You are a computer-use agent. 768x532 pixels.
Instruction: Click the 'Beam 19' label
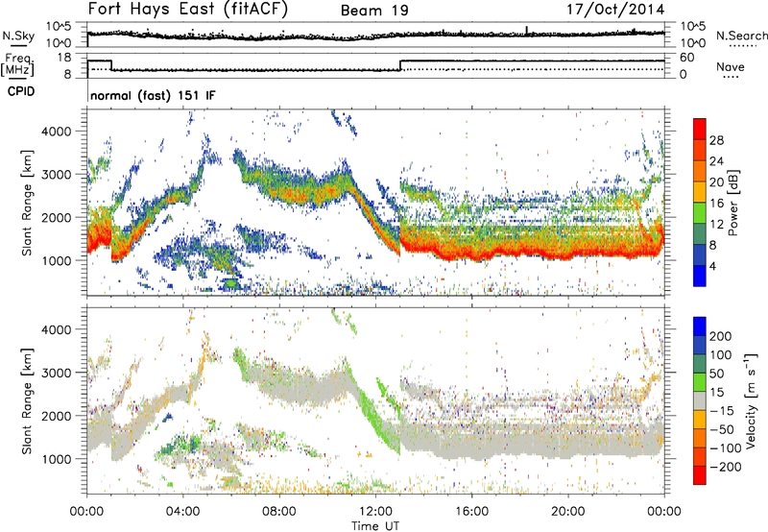(374, 11)
